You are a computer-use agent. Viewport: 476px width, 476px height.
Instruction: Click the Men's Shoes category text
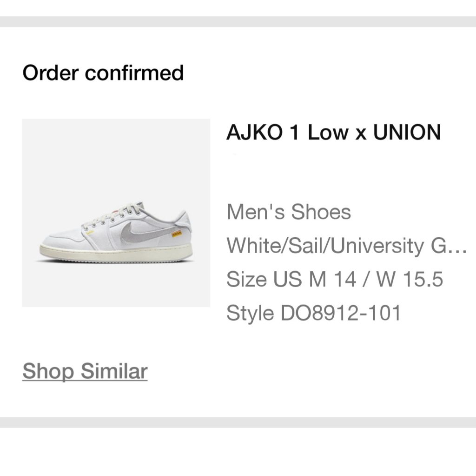tap(289, 212)
